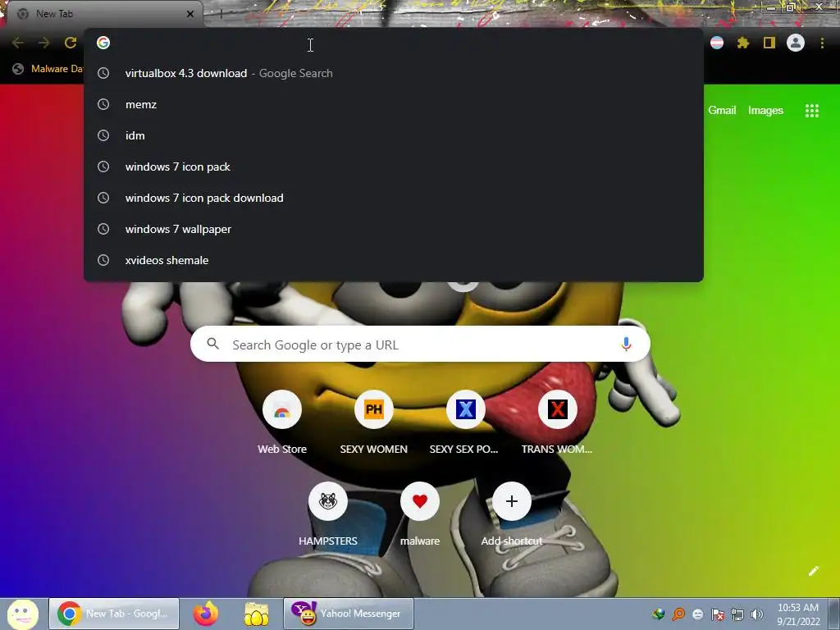840x630 pixels.
Task: Select 'windows 7 icon pack download' suggestion
Action: tap(393, 198)
